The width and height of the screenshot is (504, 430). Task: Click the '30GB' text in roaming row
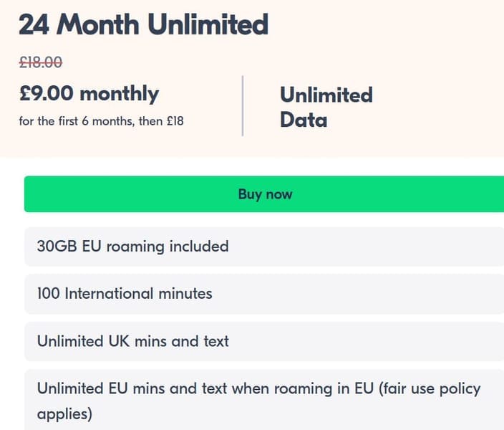(57, 247)
